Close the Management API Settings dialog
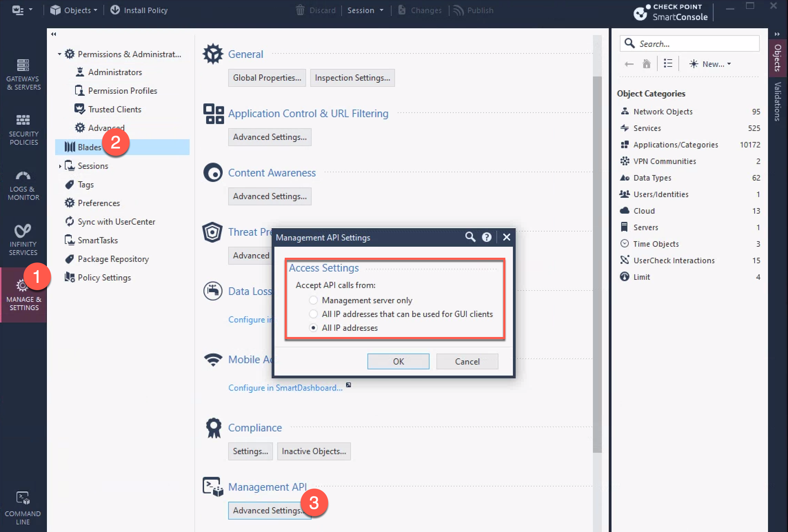Screen dimensions: 788x532 pyautogui.click(x=506, y=237)
